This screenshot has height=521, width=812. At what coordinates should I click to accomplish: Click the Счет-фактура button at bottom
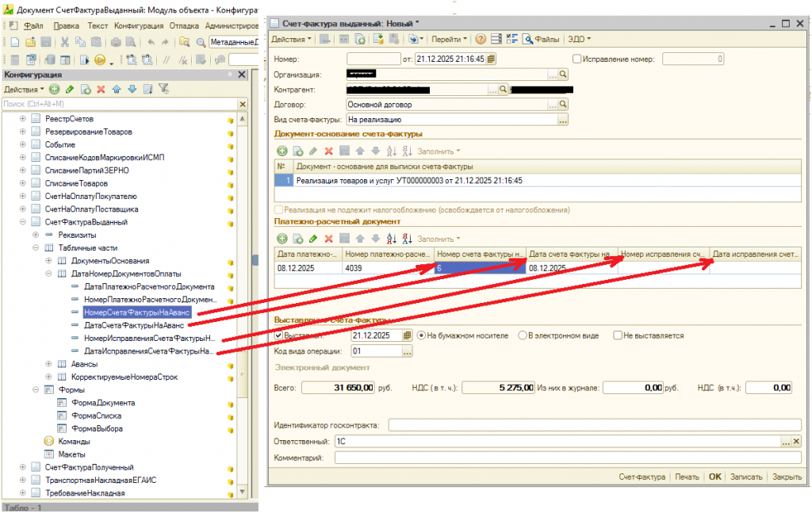(642, 477)
